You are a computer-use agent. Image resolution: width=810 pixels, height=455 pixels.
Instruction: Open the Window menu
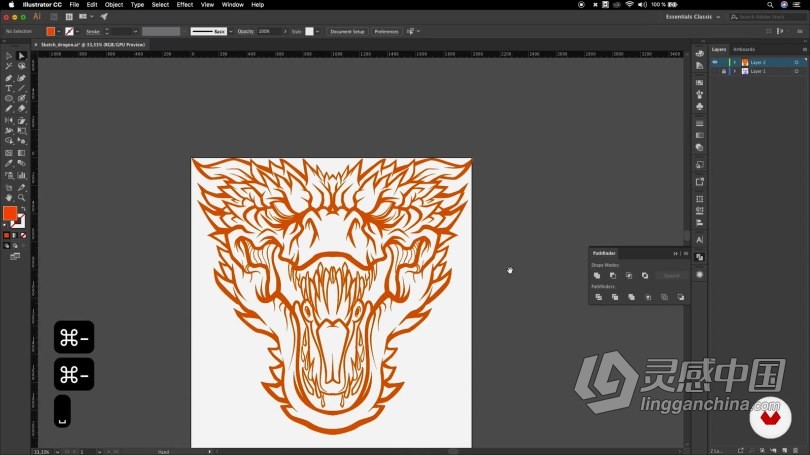pyautogui.click(x=232, y=5)
